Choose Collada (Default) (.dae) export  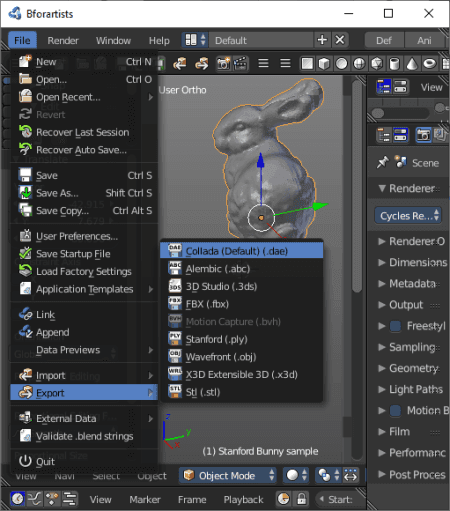tap(242, 251)
